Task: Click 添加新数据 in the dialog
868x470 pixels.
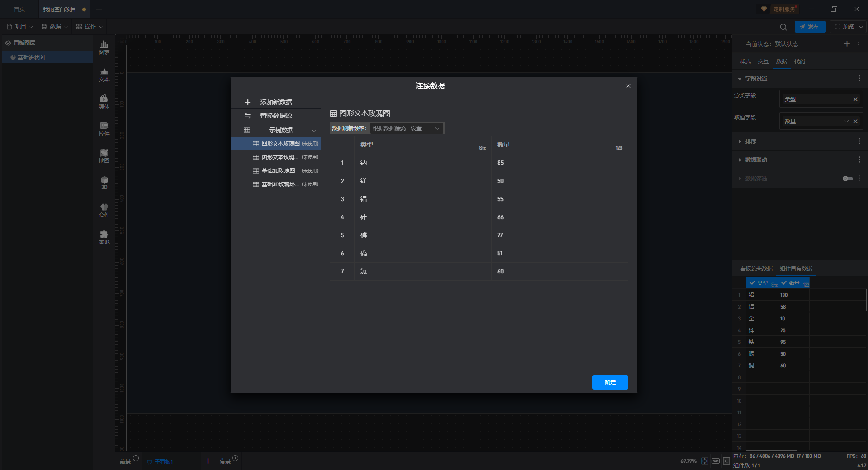Action: [275, 102]
